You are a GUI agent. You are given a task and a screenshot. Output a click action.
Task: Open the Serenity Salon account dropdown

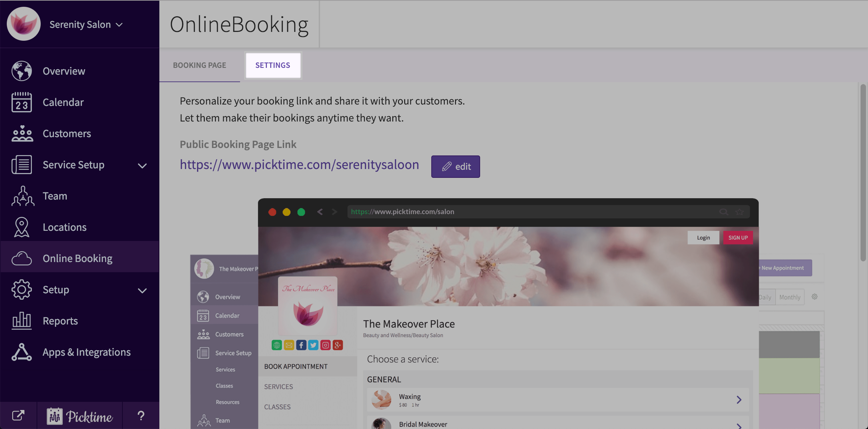86,24
